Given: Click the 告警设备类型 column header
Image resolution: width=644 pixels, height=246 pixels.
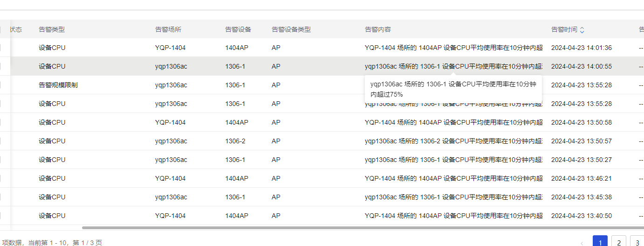Looking at the screenshot, I should point(291,29).
